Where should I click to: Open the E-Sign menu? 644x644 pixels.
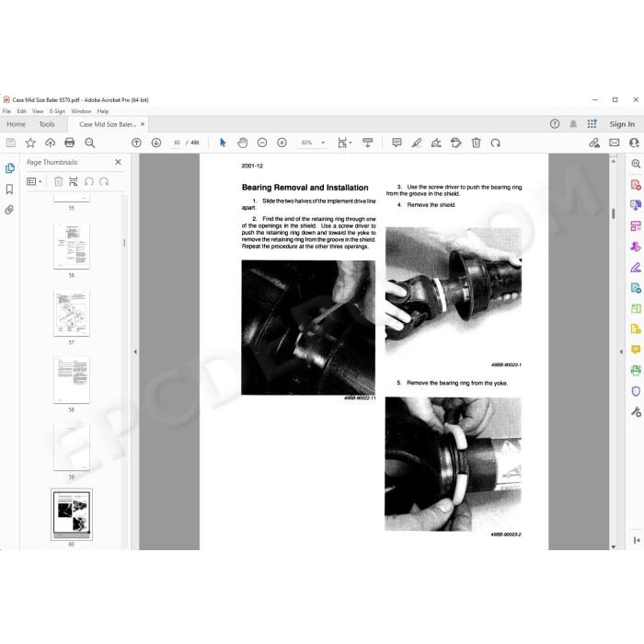click(x=57, y=111)
